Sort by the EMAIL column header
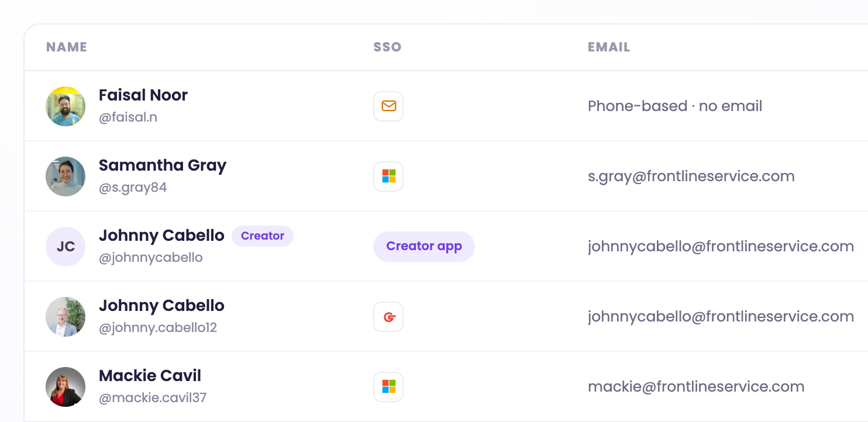 click(609, 47)
